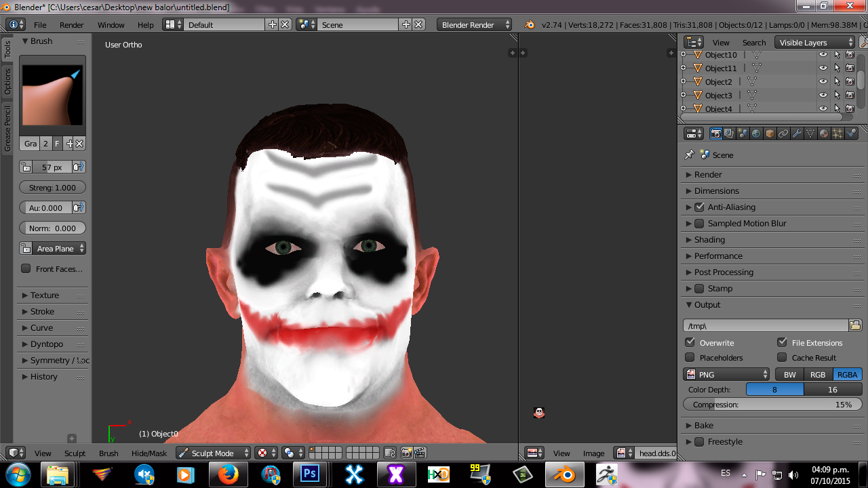Delete the Default screen layout with X icon
This screenshot has width=868, height=488.
point(285,24)
